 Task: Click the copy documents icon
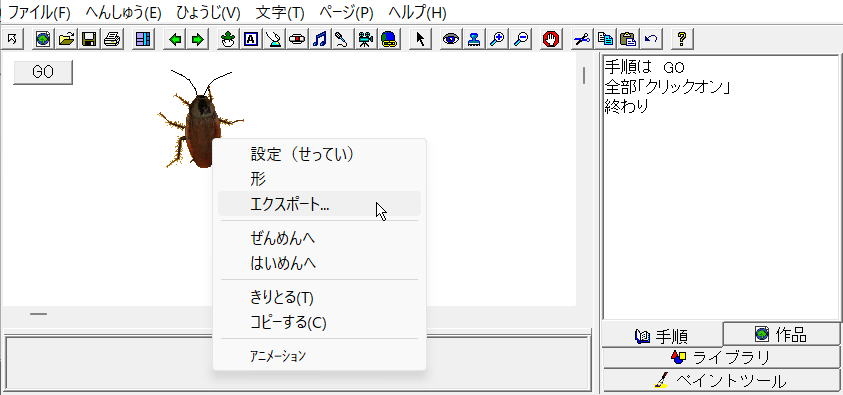605,39
